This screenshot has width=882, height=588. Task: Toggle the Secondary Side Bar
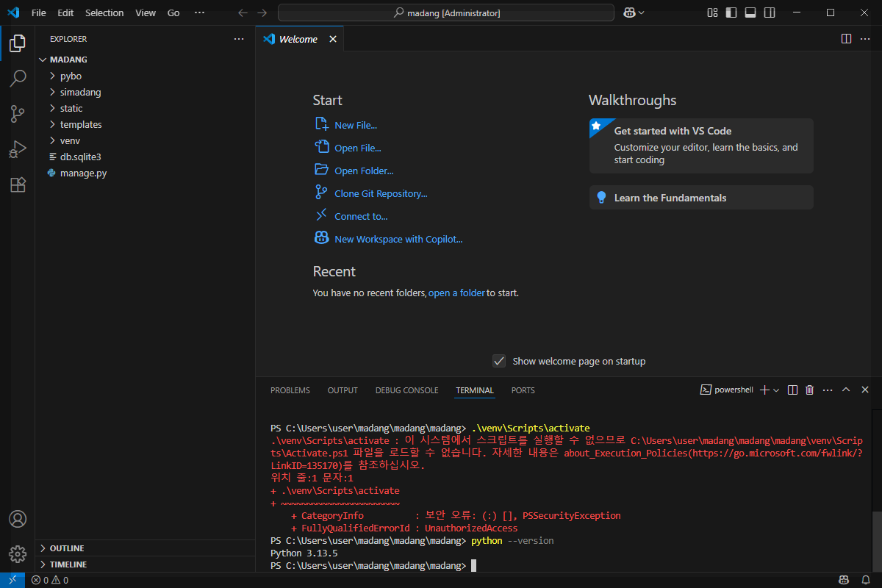pyautogui.click(x=770, y=12)
